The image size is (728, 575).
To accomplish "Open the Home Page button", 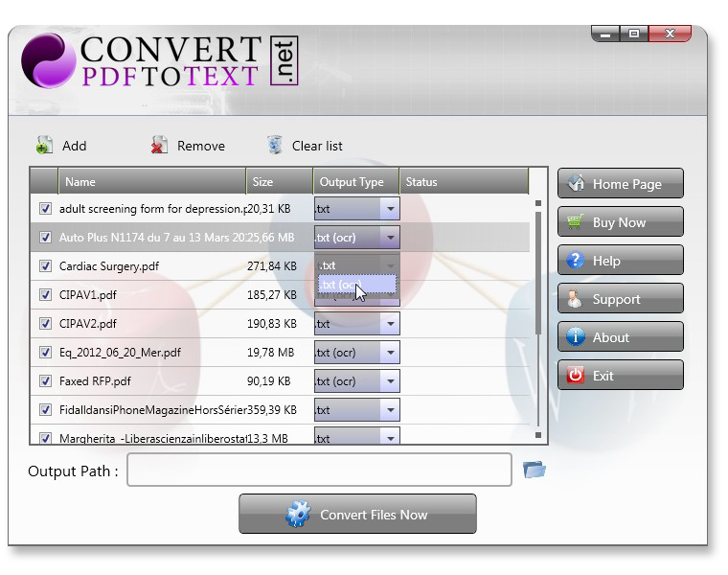I will (621, 183).
